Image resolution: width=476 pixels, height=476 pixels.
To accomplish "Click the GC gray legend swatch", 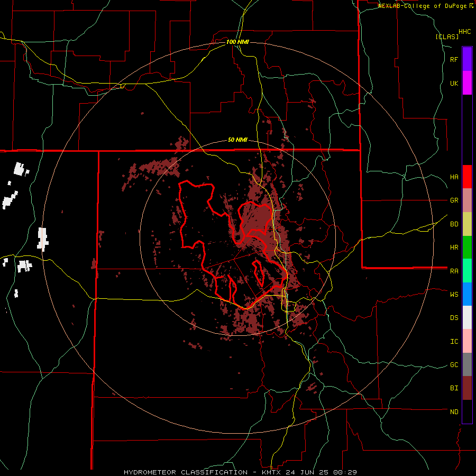I will (467, 364).
